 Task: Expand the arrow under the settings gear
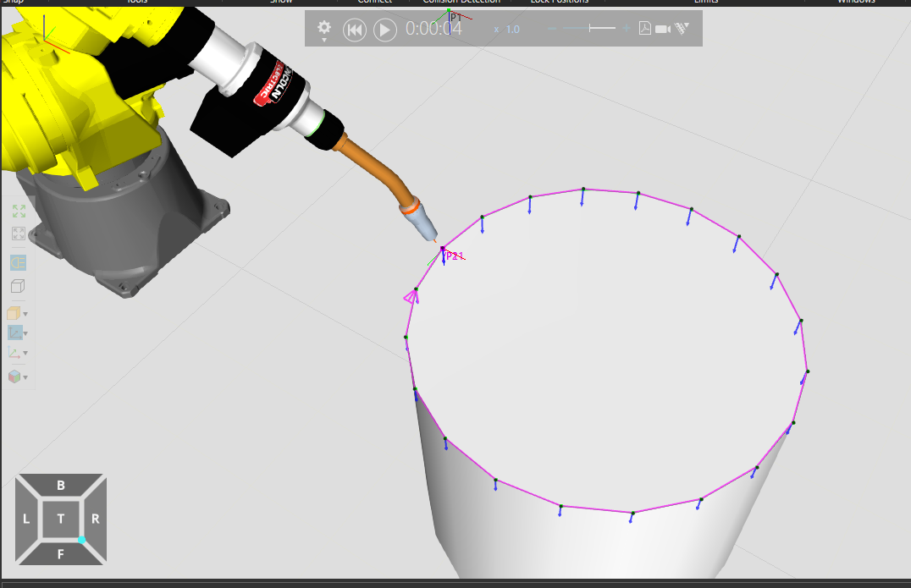324,40
